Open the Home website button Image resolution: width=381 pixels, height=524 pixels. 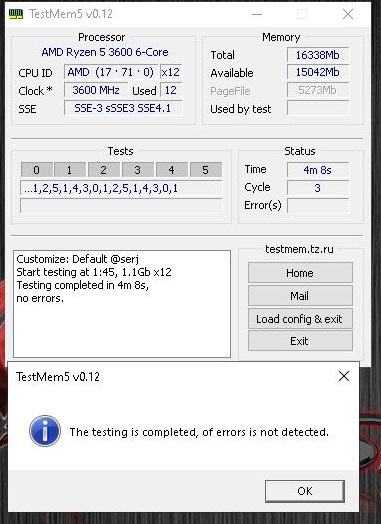pos(300,273)
